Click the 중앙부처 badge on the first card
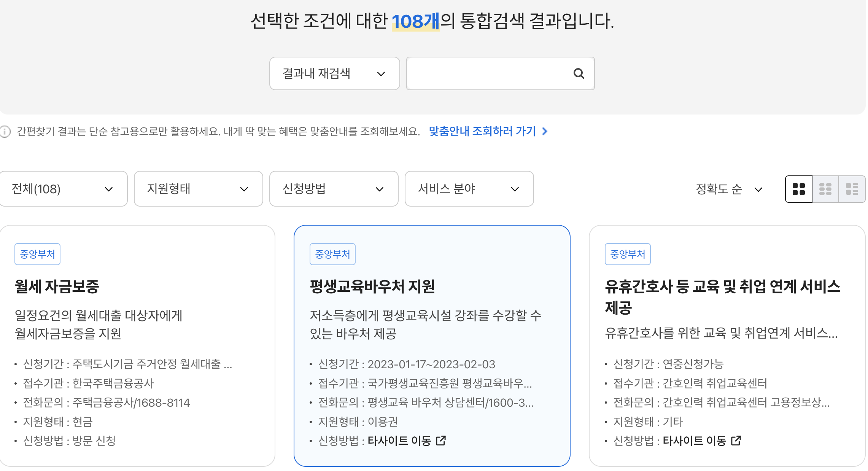868x471 pixels. click(37, 254)
